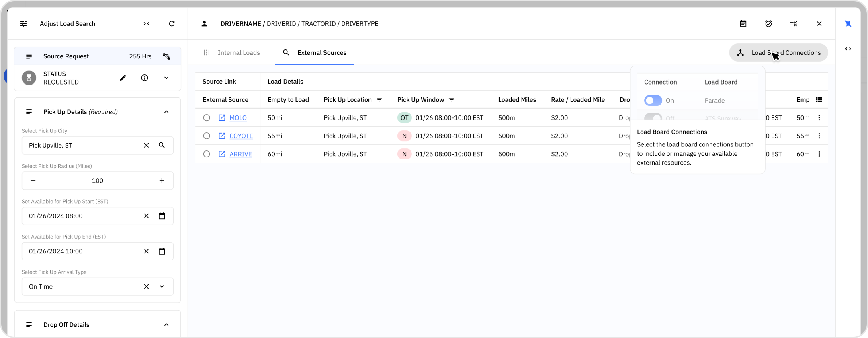Open the Pick Up Arrival Type dropdown
Viewport: 868px width, 338px height.
pyautogui.click(x=162, y=287)
